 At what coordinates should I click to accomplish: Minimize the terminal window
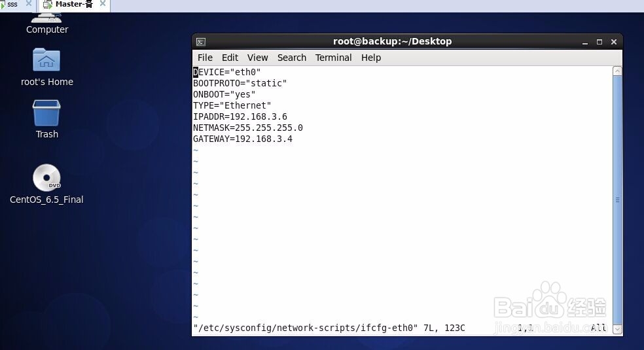coord(585,43)
